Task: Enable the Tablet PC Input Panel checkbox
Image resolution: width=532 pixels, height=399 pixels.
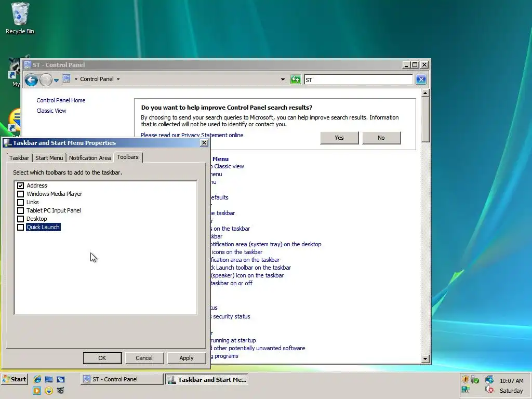Action: tap(20, 210)
